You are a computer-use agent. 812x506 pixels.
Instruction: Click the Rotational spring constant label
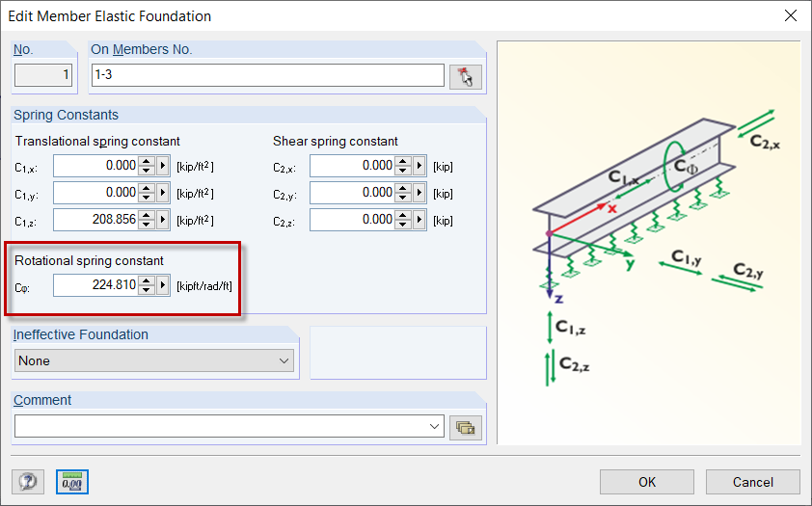pos(89,261)
